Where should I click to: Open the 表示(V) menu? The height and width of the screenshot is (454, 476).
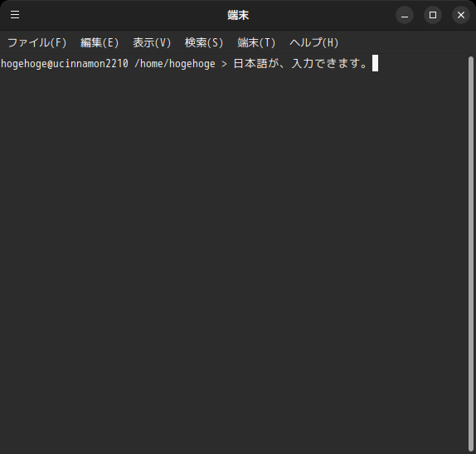152,42
